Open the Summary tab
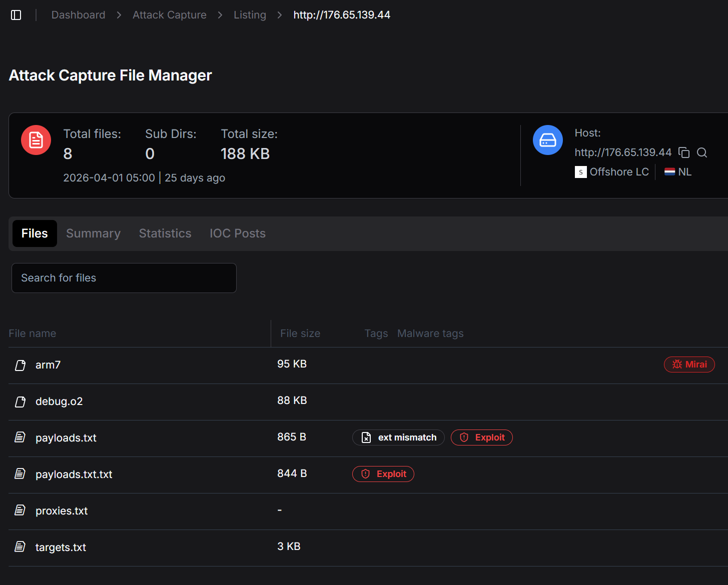This screenshot has height=585, width=728. [x=93, y=233]
